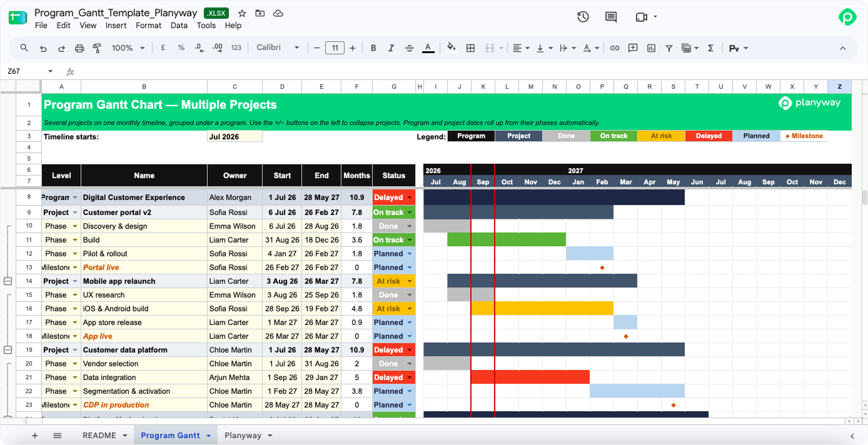Increase decimal places

(x=218, y=48)
